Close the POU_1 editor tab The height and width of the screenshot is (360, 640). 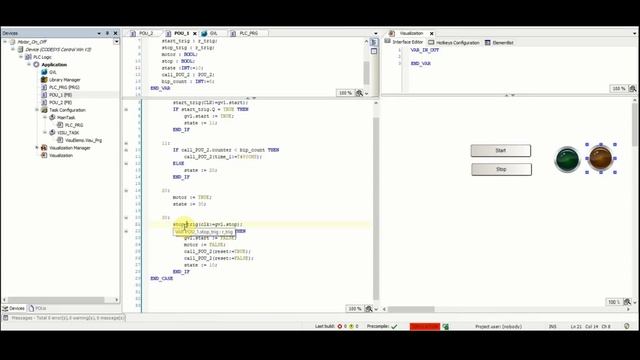click(195, 33)
